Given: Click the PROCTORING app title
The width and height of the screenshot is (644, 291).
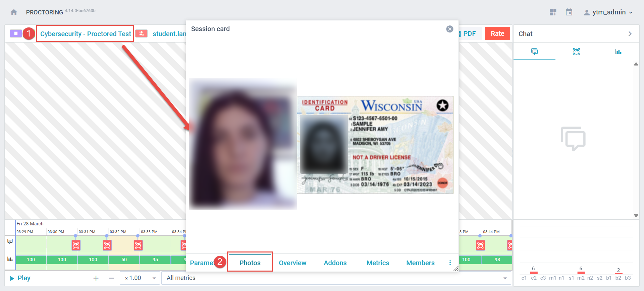Looking at the screenshot, I should coord(45,12).
